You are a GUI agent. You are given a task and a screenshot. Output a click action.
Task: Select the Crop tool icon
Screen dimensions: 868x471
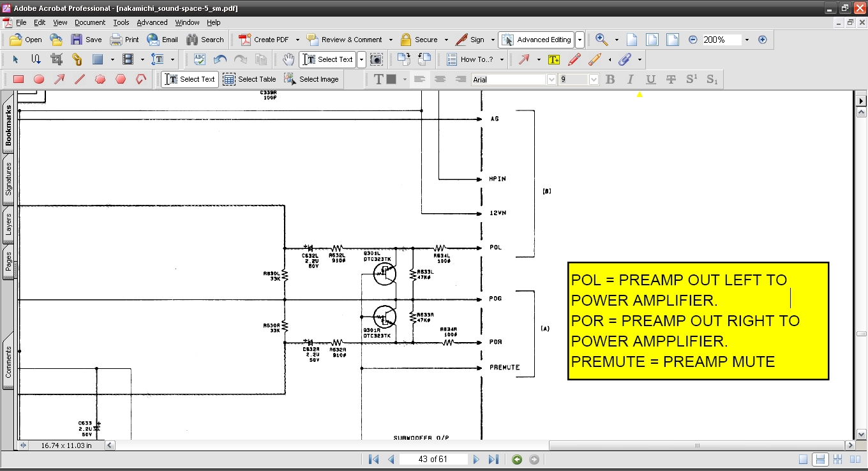[x=56, y=59]
